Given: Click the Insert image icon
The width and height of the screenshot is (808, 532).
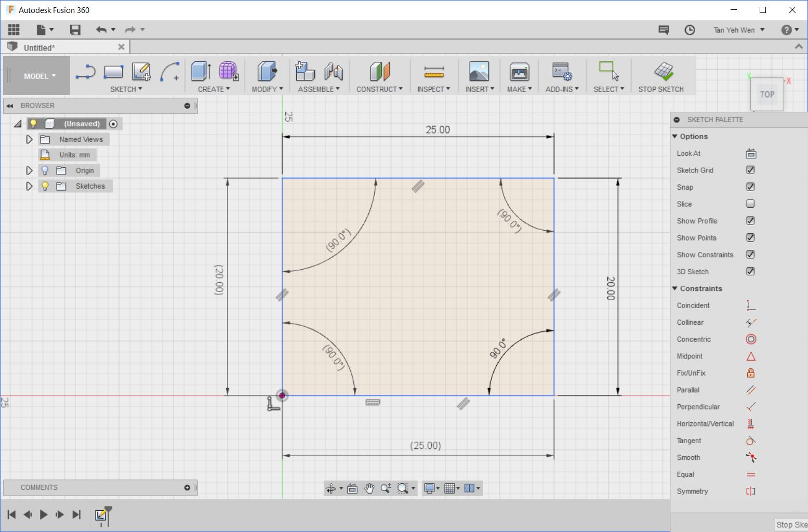Looking at the screenshot, I should [479, 71].
